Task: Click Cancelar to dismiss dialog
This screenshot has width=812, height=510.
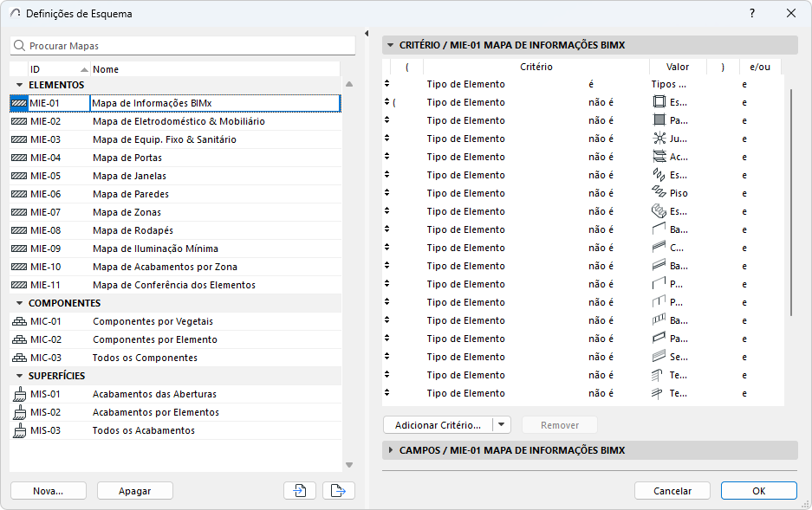Action: tap(672, 491)
